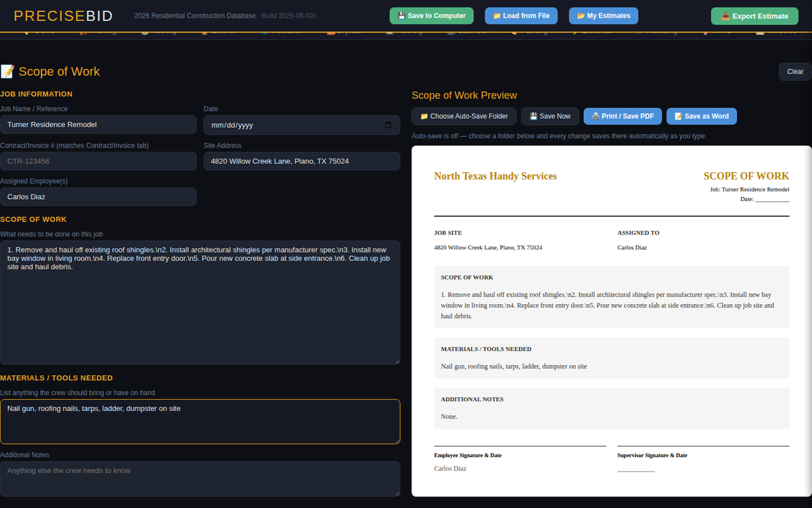Click the North Texas Handy Services preview heading
This screenshot has width=812, height=508.
(495, 176)
